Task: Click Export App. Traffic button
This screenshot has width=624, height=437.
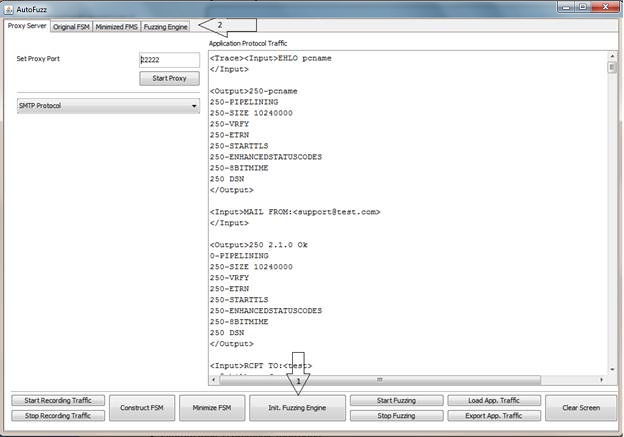Action: click(494, 416)
